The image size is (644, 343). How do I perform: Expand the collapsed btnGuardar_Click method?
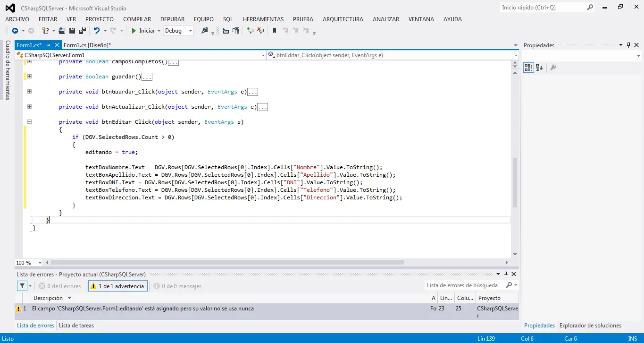[x=29, y=92]
